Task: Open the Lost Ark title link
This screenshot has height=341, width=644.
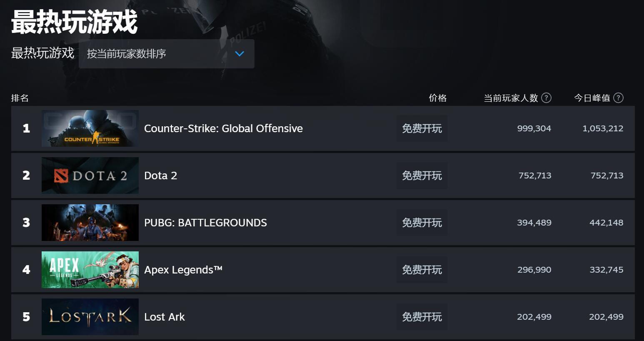Action: coord(164,317)
